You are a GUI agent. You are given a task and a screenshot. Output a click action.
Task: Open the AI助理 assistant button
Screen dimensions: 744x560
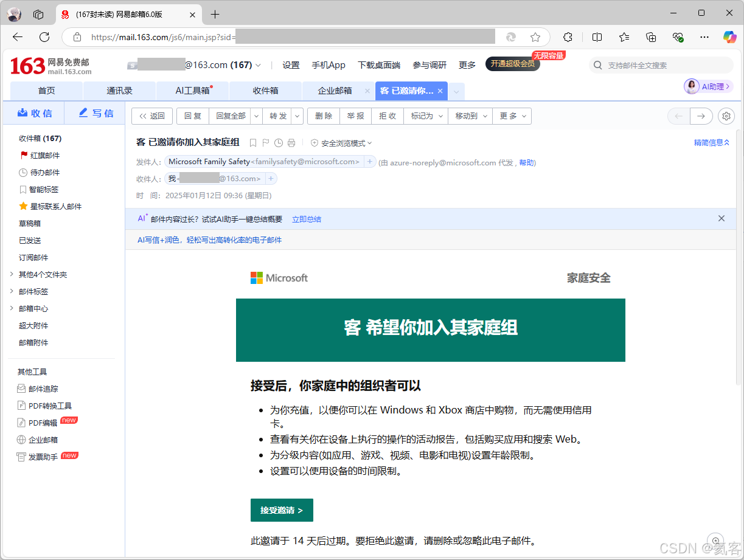pyautogui.click(x=709, y=86)
